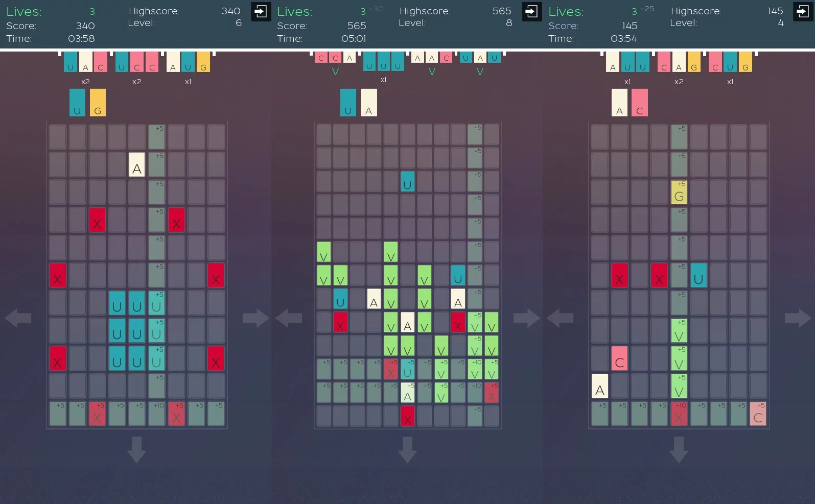The height and width of the screenshot is (504, 815).
Task: Drop the piece down on level 8 board
Action: click(x=407, y=449)
